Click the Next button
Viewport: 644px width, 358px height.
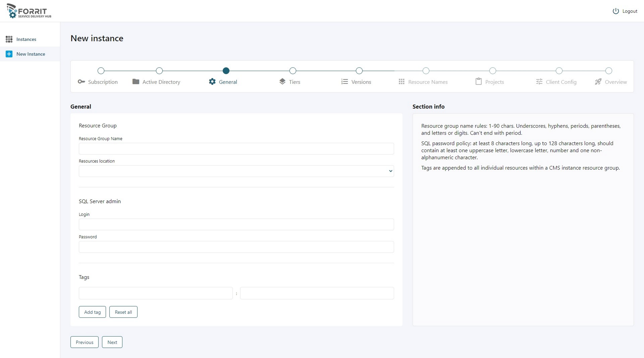pyautogui.click(x=112, y=342)
